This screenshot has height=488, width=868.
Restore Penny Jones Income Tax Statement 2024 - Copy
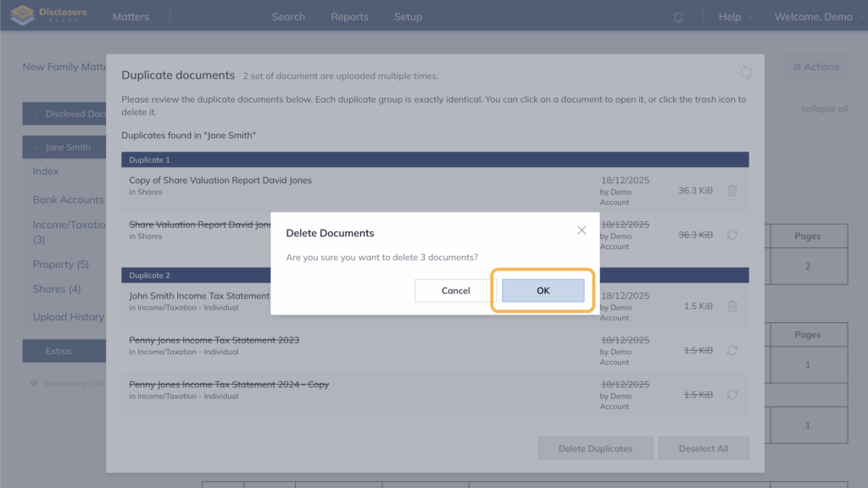[x=732, y=394]
